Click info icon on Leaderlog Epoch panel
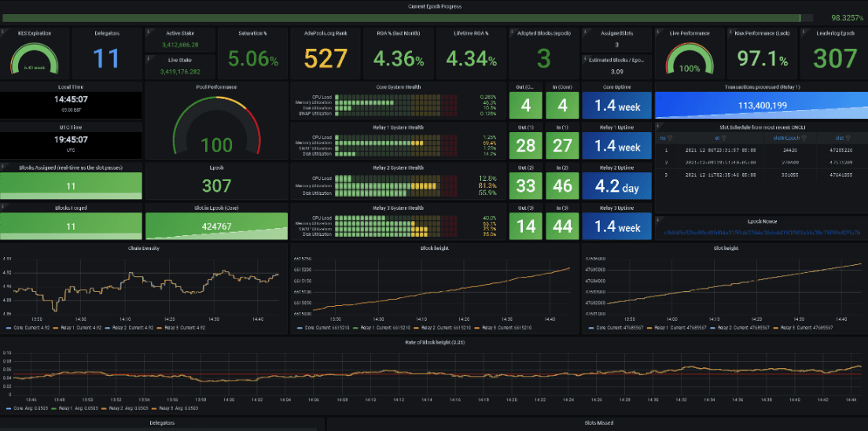Image resolution: width=868 pixels, height=431 pixels. tap(803, 30)
